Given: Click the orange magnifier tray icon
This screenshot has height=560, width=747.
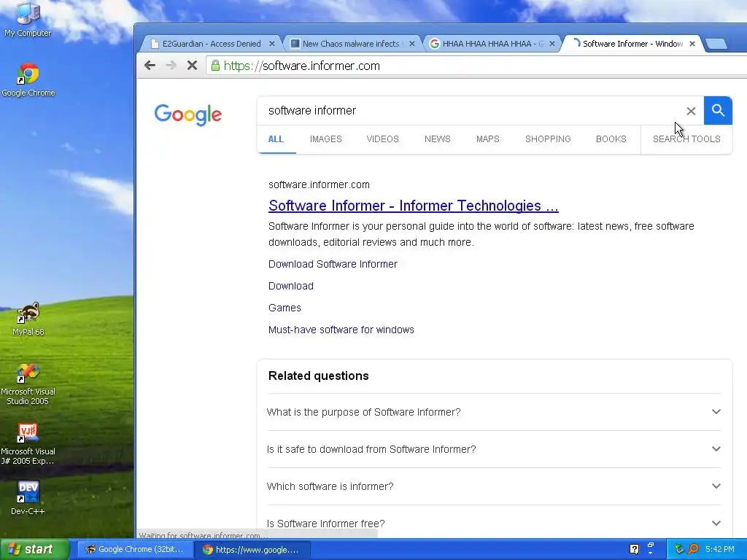Looking at the screenshot, I should click(693, 549).
